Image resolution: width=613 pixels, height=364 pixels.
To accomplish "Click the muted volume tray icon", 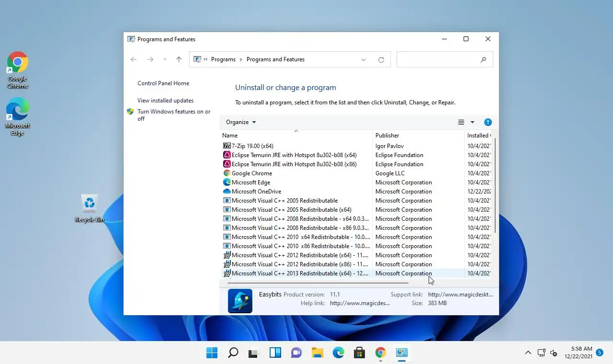I will pyautogui.click(x=554, y=353).
